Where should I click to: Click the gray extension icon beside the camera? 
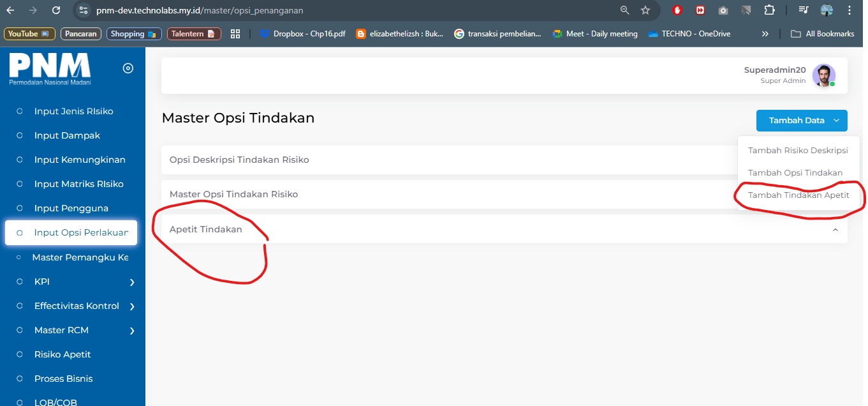coord(746,10)
